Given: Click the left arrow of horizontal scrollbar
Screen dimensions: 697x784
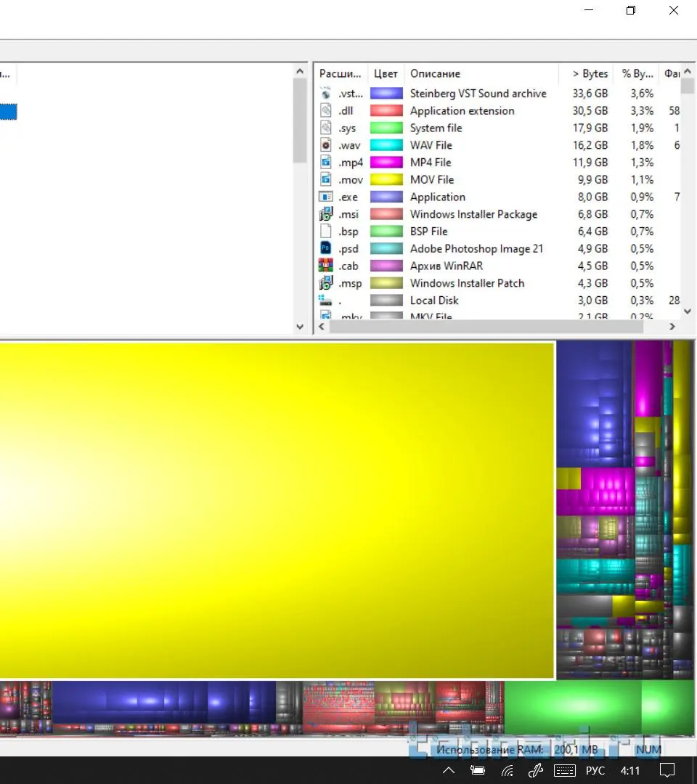Looking at the screenshot, I should click(x=322, y=327).
